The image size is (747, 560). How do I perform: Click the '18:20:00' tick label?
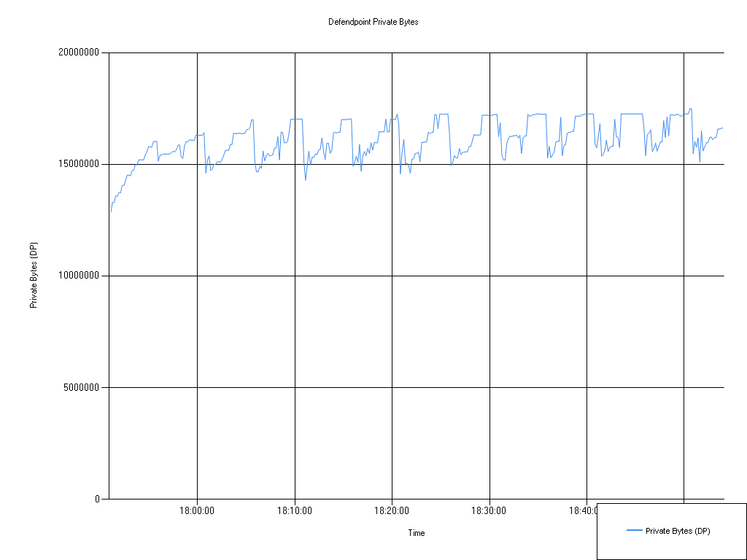point(392,510)
